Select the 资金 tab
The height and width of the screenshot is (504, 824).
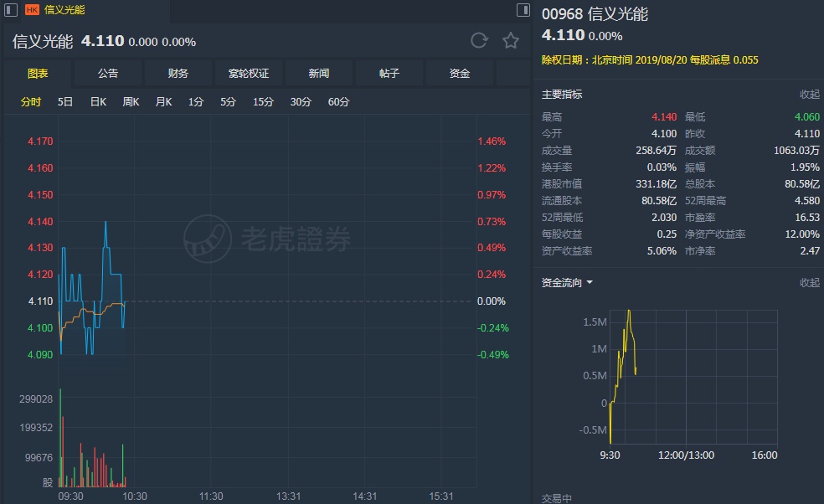click(460, 74)
